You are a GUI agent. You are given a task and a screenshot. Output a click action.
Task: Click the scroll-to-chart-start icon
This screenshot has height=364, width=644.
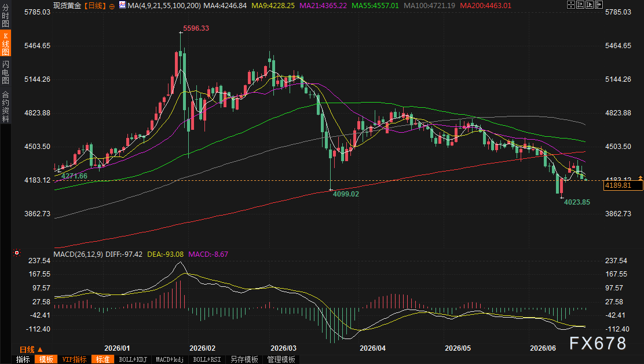[x=580, y=5]
